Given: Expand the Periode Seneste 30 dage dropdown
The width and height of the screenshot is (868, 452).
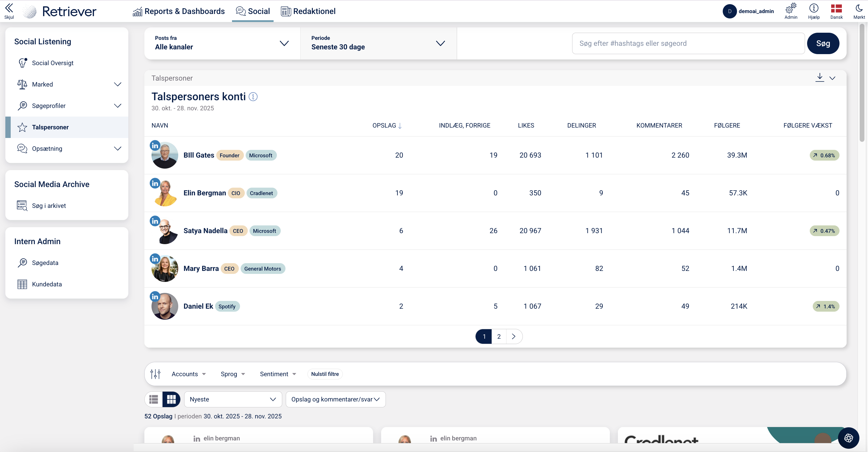Looking at the screenshot, I should [378, 43].
